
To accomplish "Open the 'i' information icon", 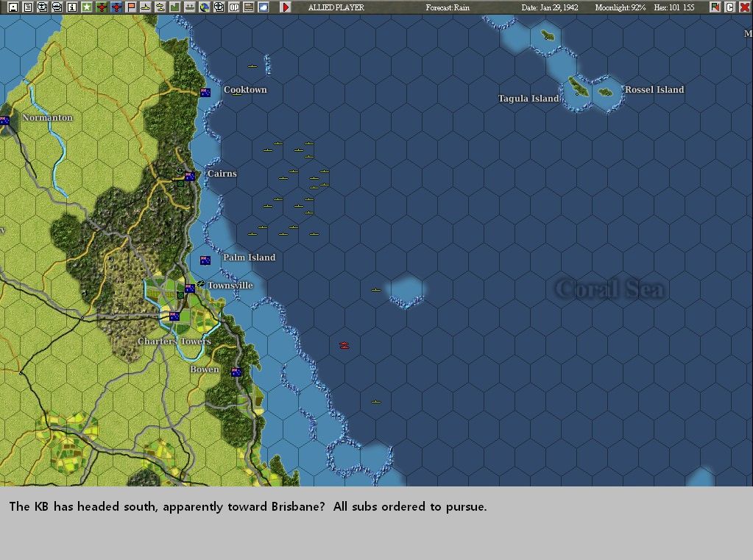I will click(72, 7).
